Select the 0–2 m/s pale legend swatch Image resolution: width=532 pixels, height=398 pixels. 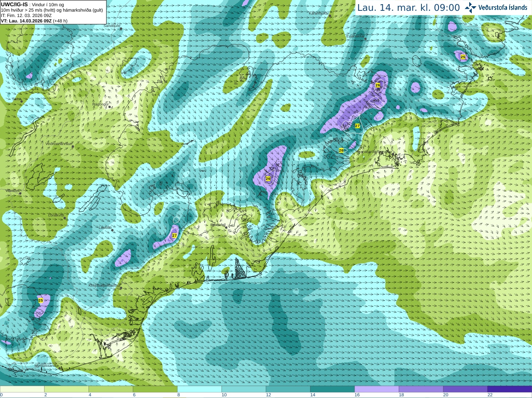[22, 389]
